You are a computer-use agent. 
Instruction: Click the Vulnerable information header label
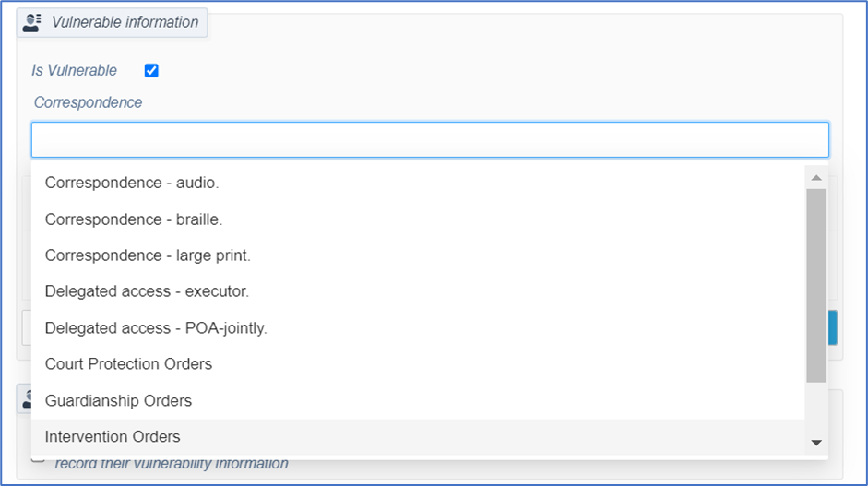pos(125,22)
